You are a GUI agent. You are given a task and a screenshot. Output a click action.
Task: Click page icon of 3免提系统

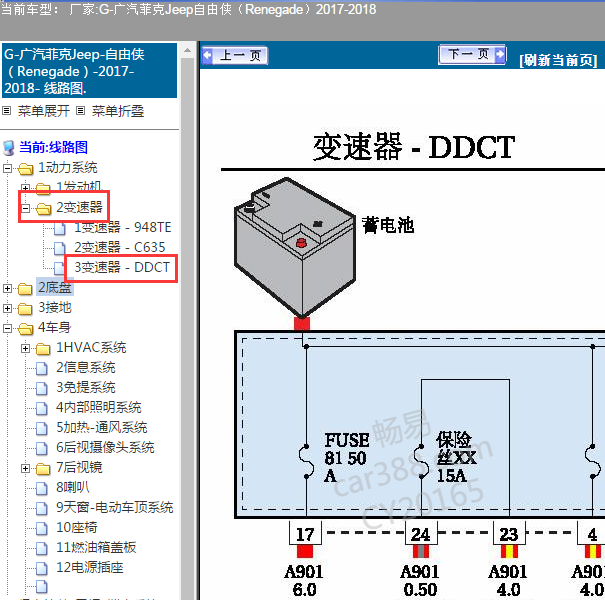point(42,389)
